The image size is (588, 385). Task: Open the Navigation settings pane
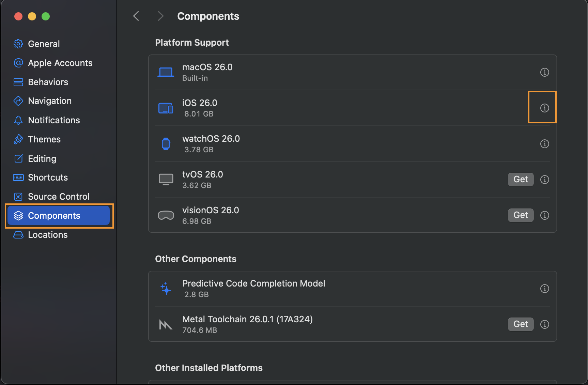tap(50, 101)
